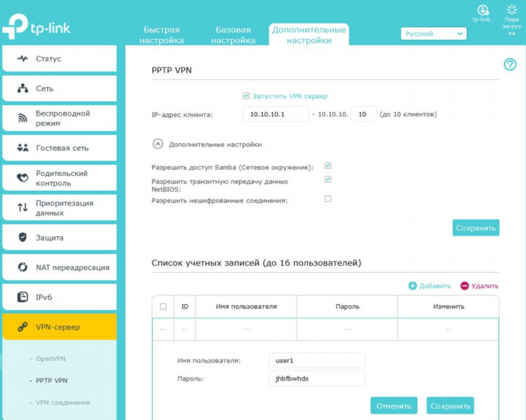This screenshot has width=526, height=420.
Task: Click the Пароль field with jhbfbwhds
Action: pyautogui.click(x=317, y=379)
